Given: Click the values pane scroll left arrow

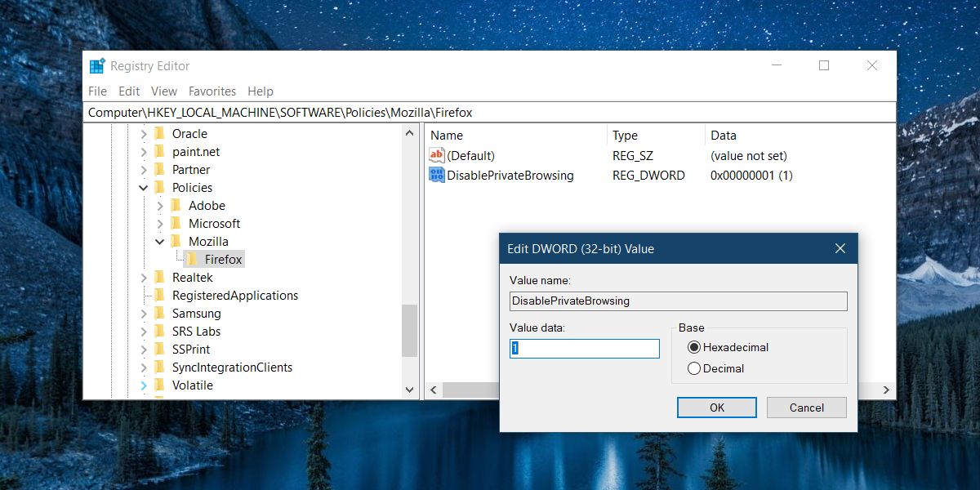Looking at the screenshot, I should pyautogui.click(x=434, y=390).
